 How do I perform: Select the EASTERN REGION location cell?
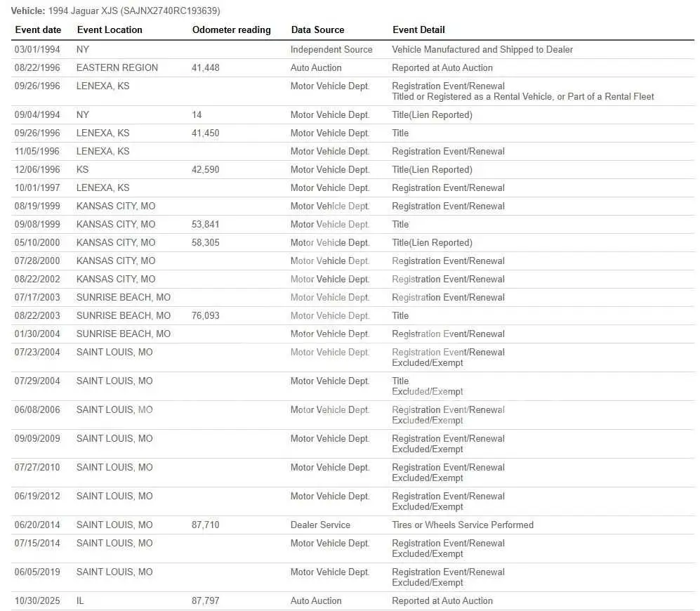(x=117, y=68)
